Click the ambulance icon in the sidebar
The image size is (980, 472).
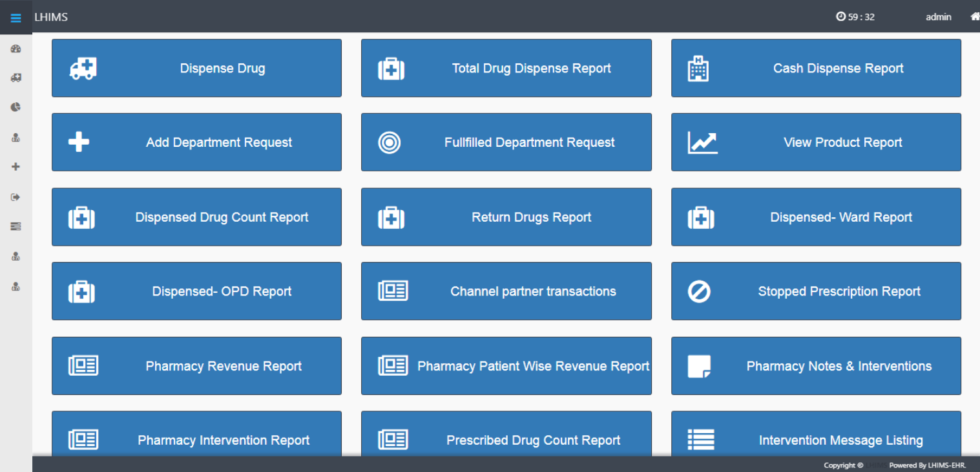16,78
